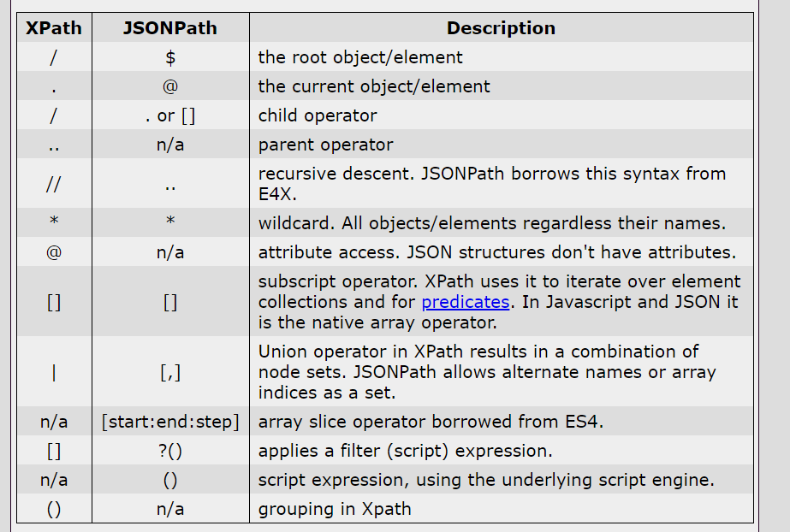The image size is (790, 532).
Task: Click 'the root object/element' description
Action: tap(360, 56)
